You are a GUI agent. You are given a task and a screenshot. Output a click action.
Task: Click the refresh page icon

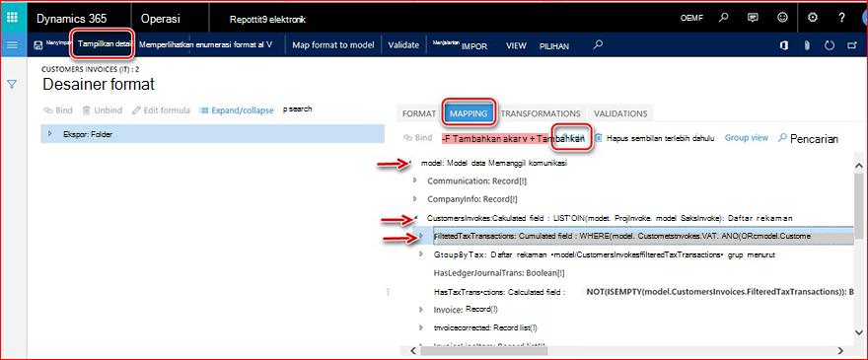[x=830, y=45]
